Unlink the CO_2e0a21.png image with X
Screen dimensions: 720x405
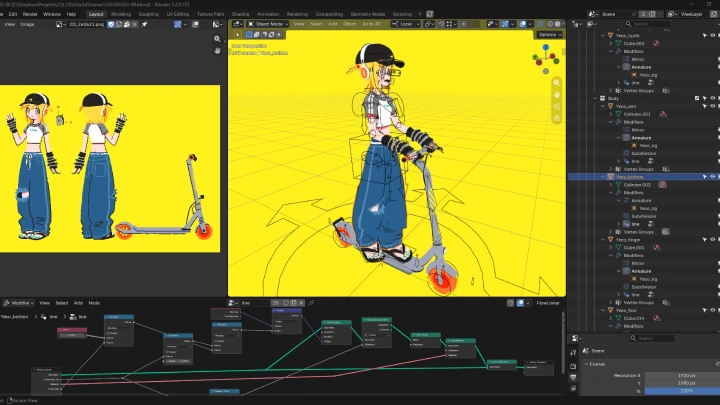coord(135,24)
